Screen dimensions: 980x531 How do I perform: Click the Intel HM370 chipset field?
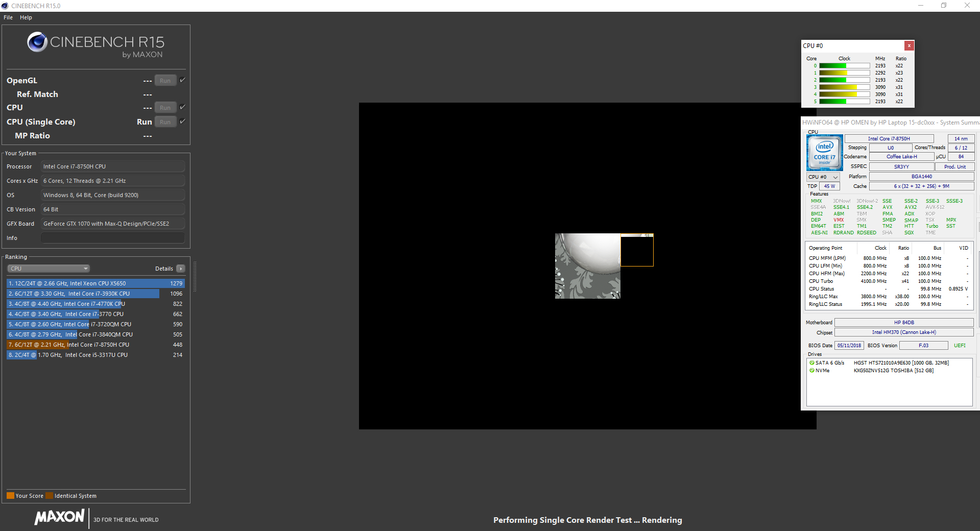click(x=904, y=332)
